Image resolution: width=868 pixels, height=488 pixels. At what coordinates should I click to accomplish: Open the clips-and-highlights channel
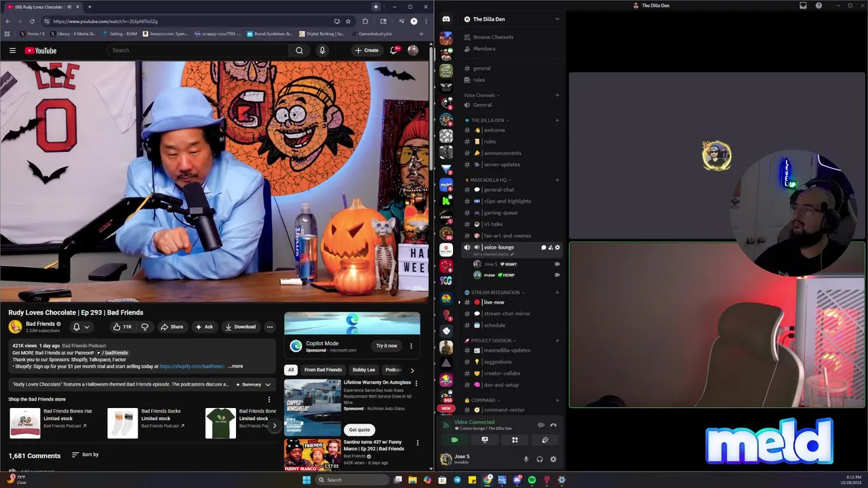(512, 201)
